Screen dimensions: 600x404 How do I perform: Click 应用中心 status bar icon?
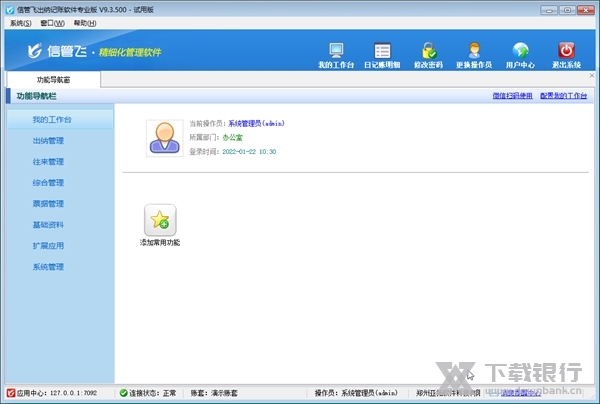click(x=11, y=393)
